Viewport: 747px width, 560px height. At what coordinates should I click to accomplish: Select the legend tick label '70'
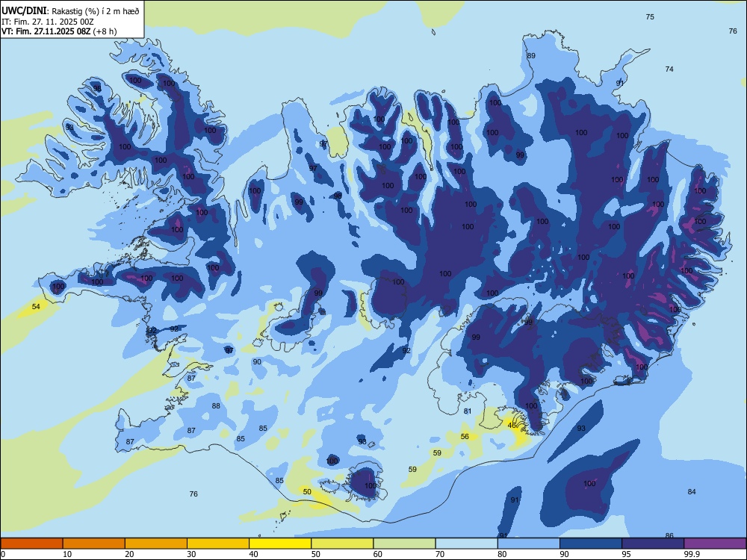[440, 554]
